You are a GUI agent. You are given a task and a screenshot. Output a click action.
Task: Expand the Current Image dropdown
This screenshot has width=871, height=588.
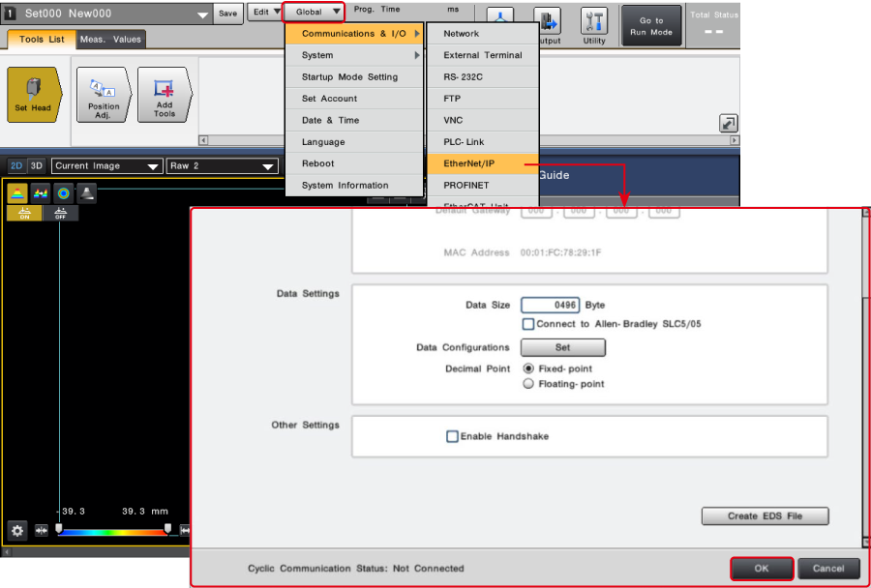pyautogui.click(x=106, y=166)
